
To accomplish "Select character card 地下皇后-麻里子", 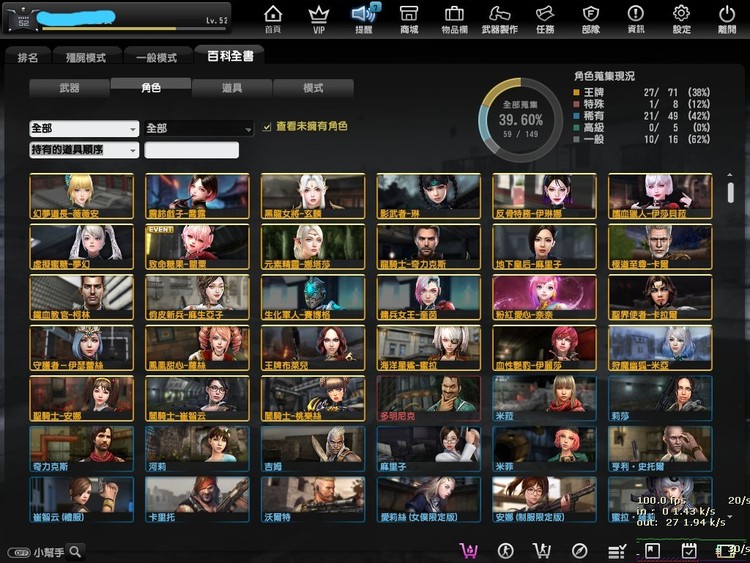I will click(x=545, y=247).
